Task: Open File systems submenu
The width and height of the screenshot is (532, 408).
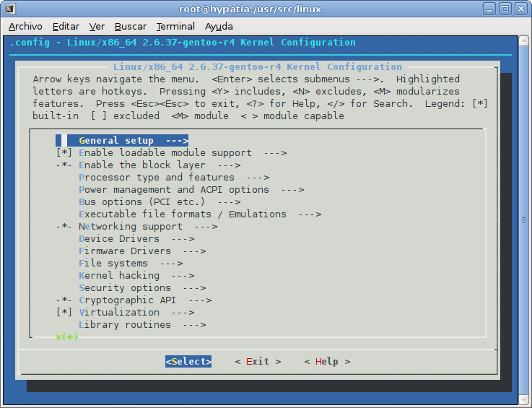Action: click(x=131, y=264)
